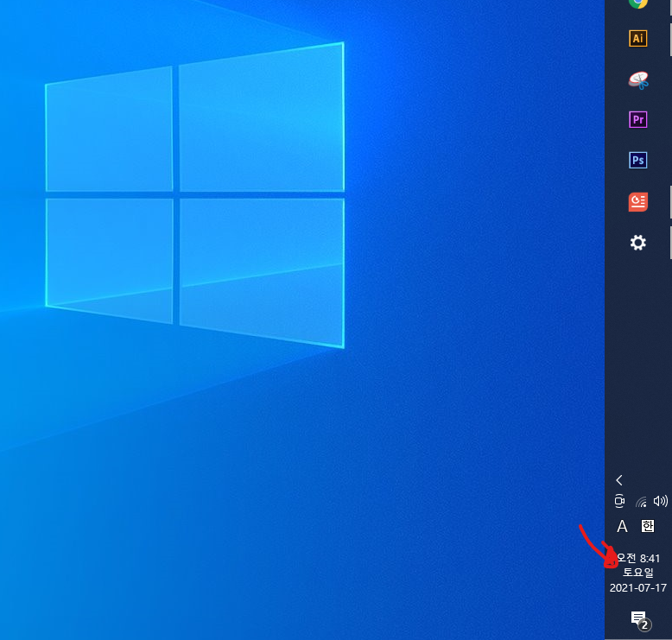The image size is (672, 640).
Task: Open the Action Center with 2 notifications
Action: coord(641,621)
